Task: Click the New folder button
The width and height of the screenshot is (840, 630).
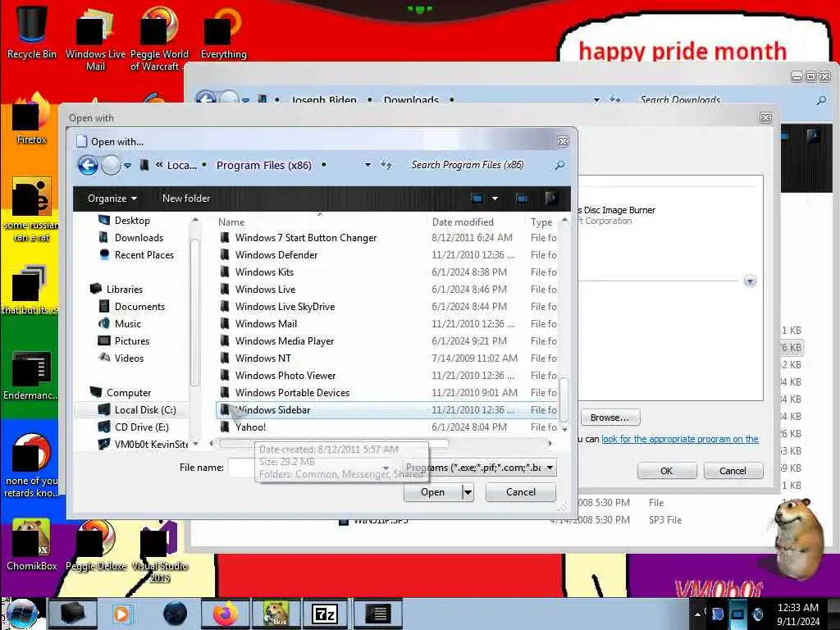Action: point(186,199)
